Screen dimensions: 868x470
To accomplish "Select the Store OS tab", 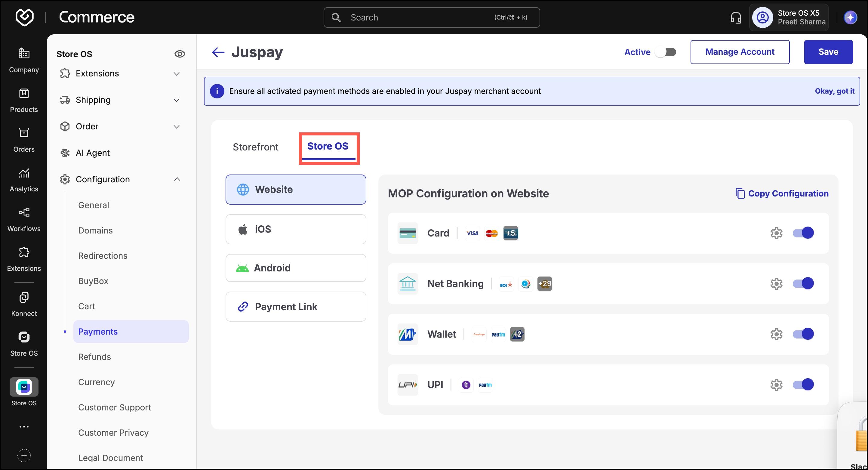I will [328, 146].
